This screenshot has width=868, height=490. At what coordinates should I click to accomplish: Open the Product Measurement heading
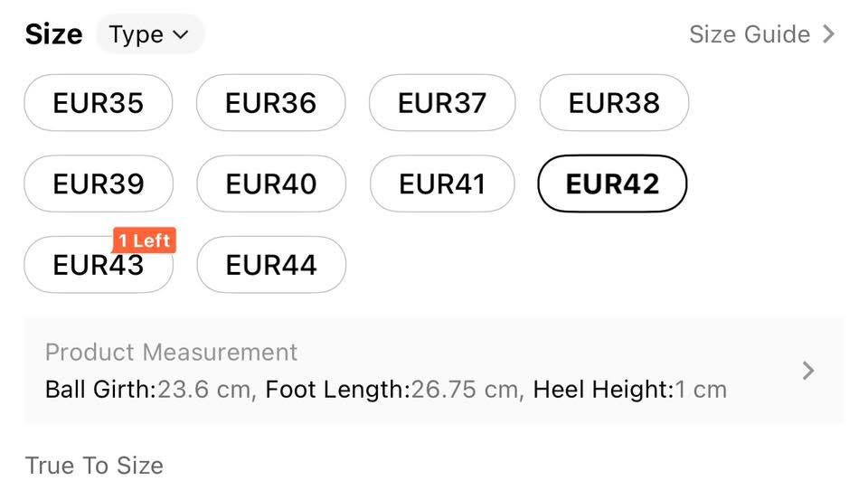[171, 352]
